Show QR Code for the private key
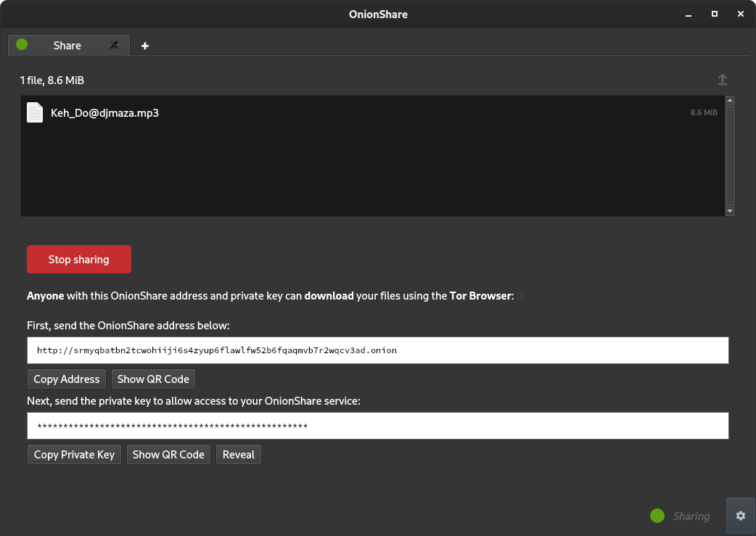The height and width of the screenshot is (536, 756). (168, 454)
